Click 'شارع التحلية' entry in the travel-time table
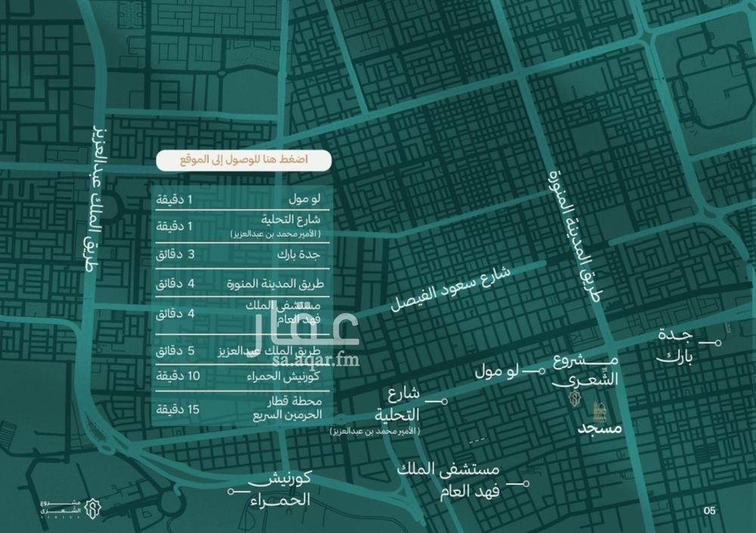 [291, 220]
